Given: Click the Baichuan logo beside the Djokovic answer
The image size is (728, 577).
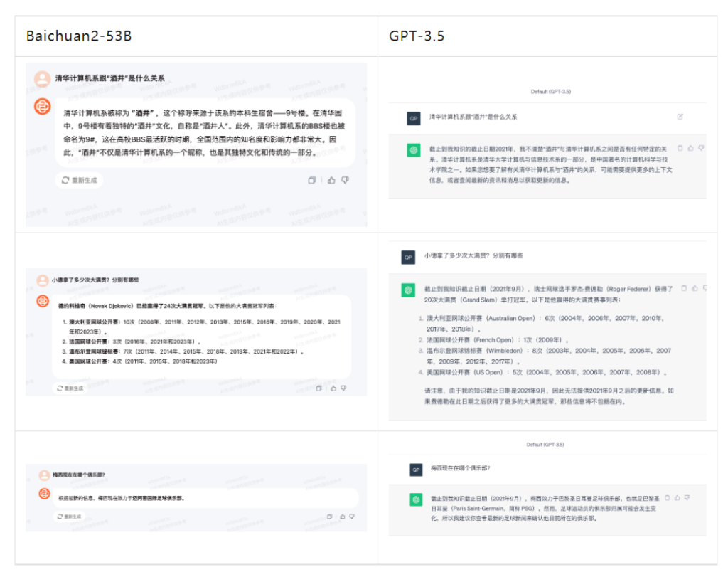Looking at the screenshot, I should pos(43,301).
